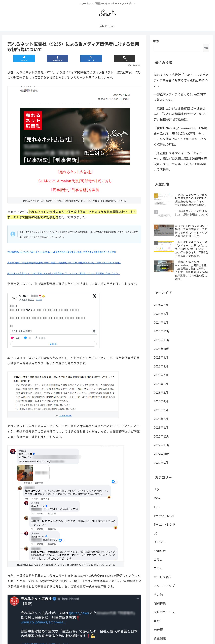Image resolution: width=215 pixels, height=644 pixels.
Task: Open tweet info circle icon
Action: [x=95, y=331]
